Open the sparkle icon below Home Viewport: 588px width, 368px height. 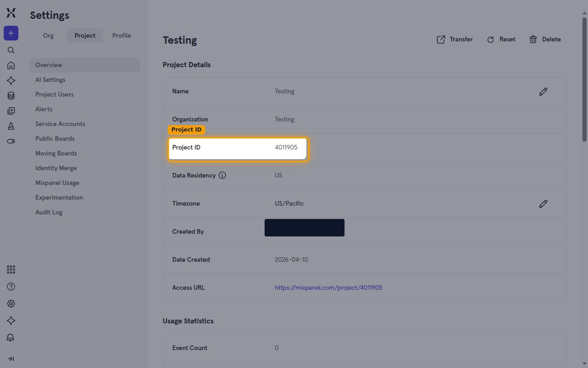[11, 80]
